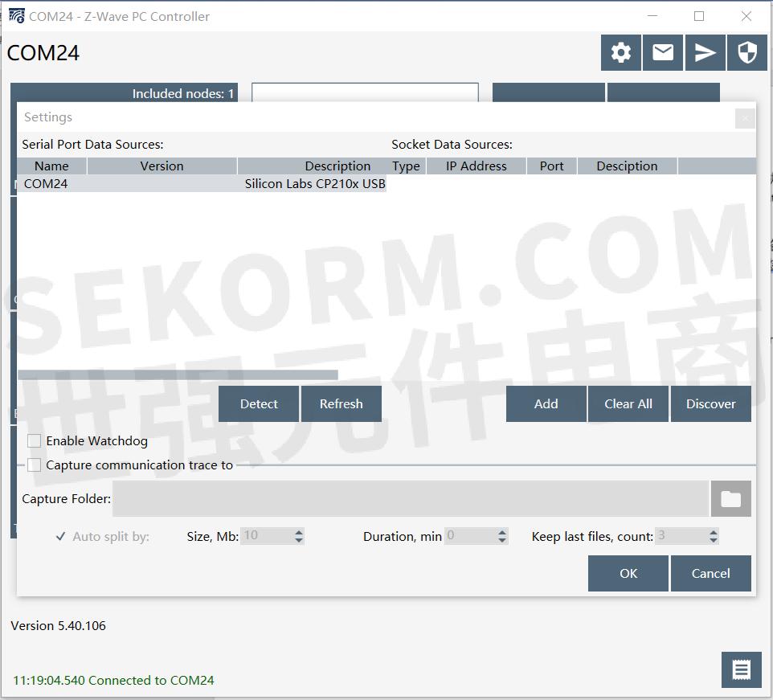The image size is (773, 700).
Task: Check Capture communication trace to
Action: tap(34, 465)
